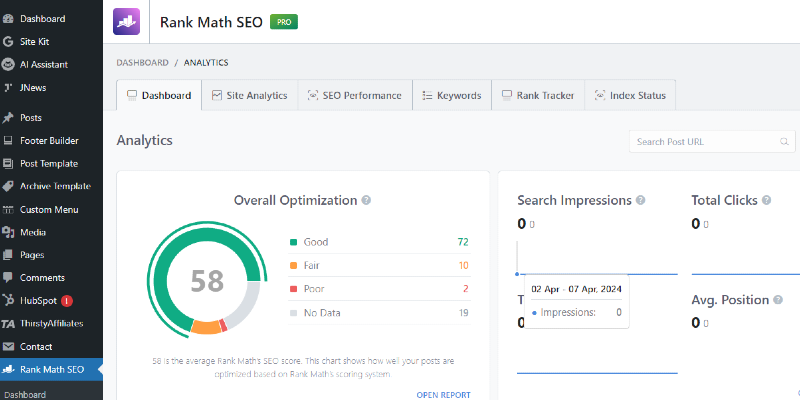The image size is (800, 400).
Task: Click the ANALYTICS breadcrumb text
Action: [x=206, y=63]
